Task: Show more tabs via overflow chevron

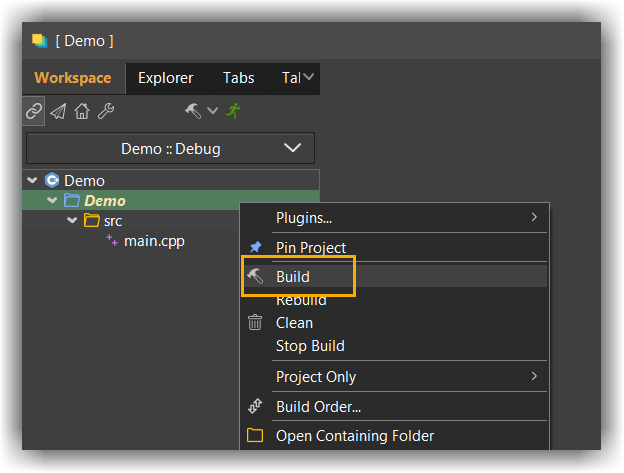Action: pos(309,77)
